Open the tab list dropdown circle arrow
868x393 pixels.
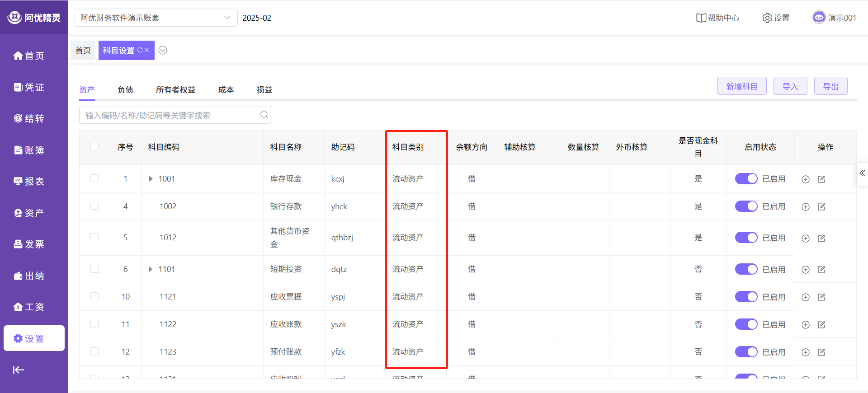163,50
